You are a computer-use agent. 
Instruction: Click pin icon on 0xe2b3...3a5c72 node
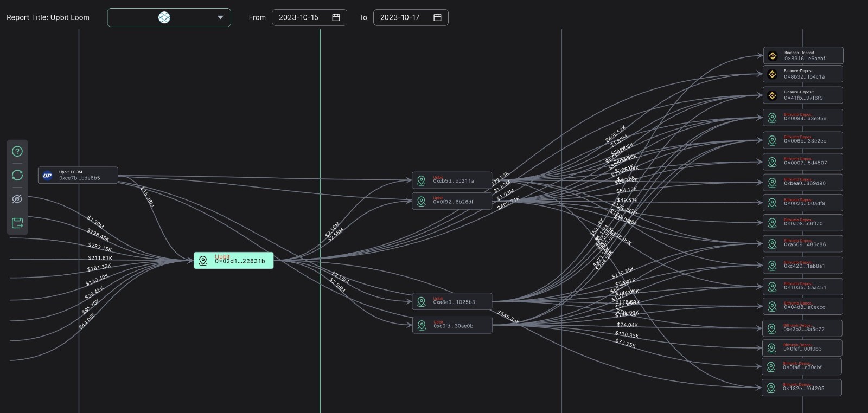(771, 328)
